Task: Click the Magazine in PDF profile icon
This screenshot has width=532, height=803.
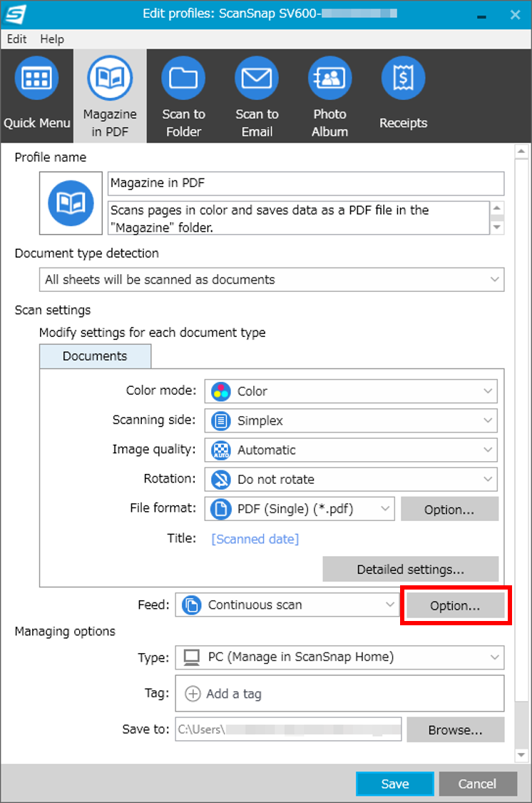Action: pos(110,79)
